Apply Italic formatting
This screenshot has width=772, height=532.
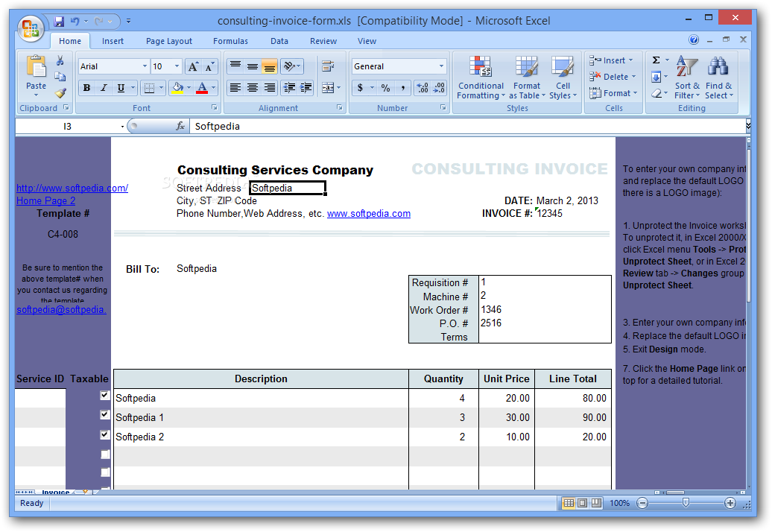click(x=104, y=88)
